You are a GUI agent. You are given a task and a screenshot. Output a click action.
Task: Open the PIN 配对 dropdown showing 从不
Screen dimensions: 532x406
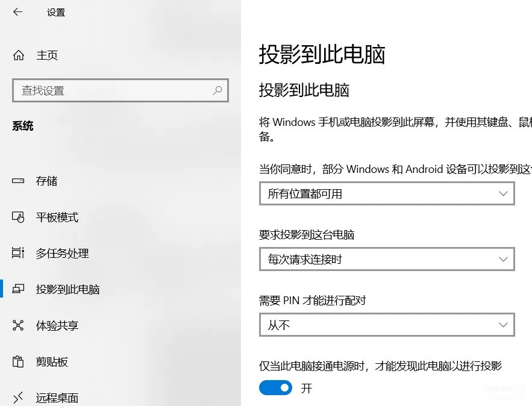pos(386,325)
